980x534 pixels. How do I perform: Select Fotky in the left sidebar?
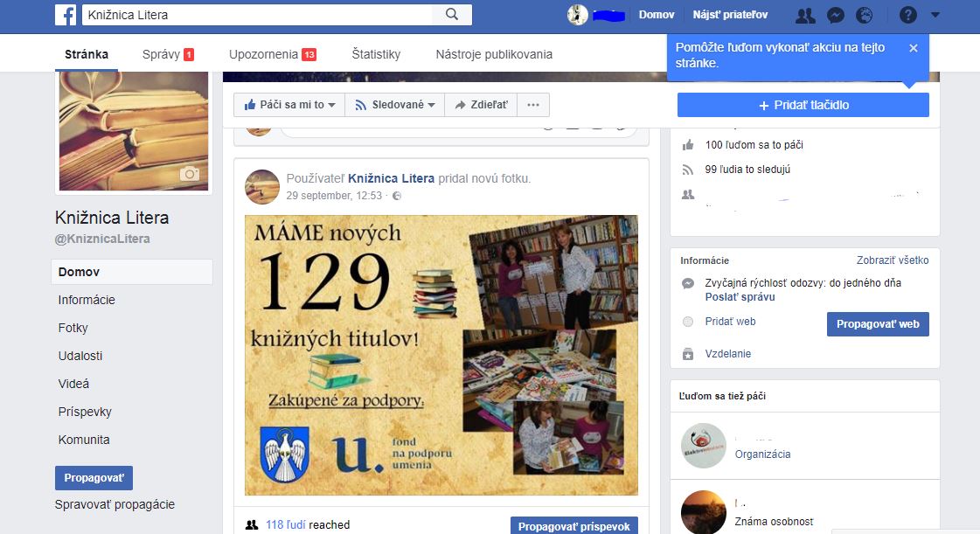click(73, 328)
